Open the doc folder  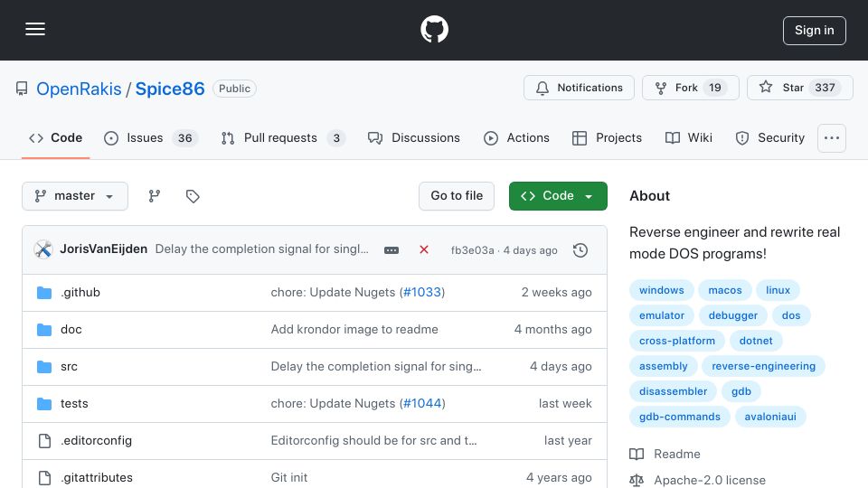71,329
